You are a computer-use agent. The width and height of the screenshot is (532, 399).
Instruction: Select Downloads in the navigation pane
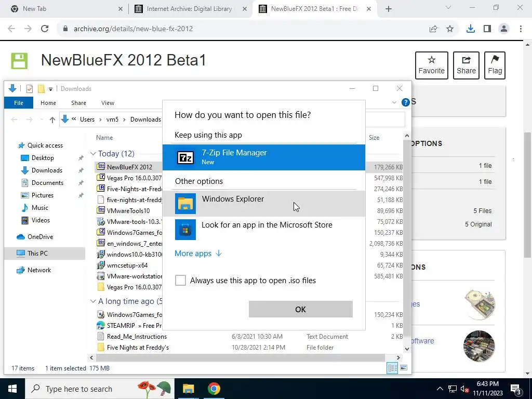click(47, 170)
